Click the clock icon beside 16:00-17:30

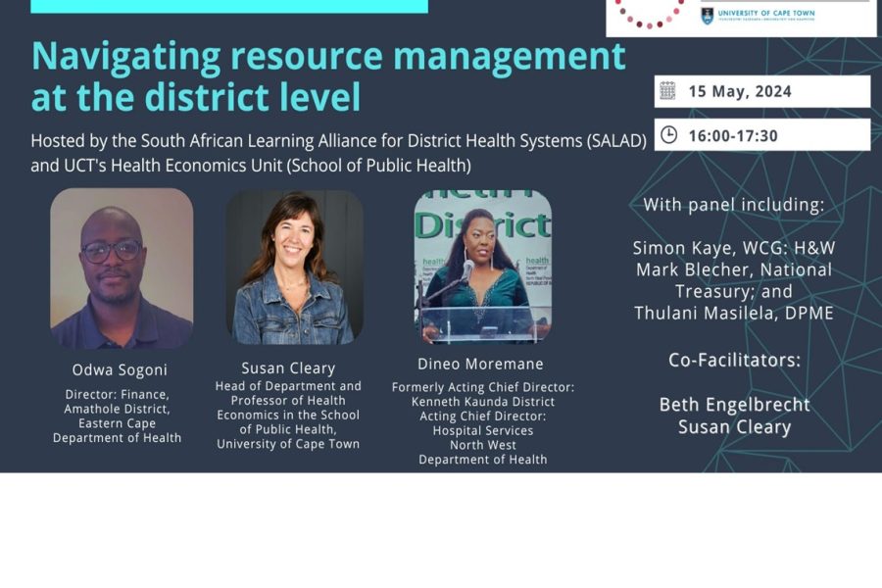[668, 135]
